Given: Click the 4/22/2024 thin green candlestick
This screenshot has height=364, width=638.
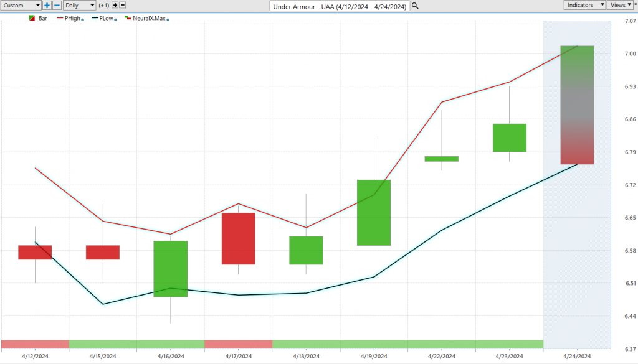Looking at the screenshot, I should click(x=442, y=159).
